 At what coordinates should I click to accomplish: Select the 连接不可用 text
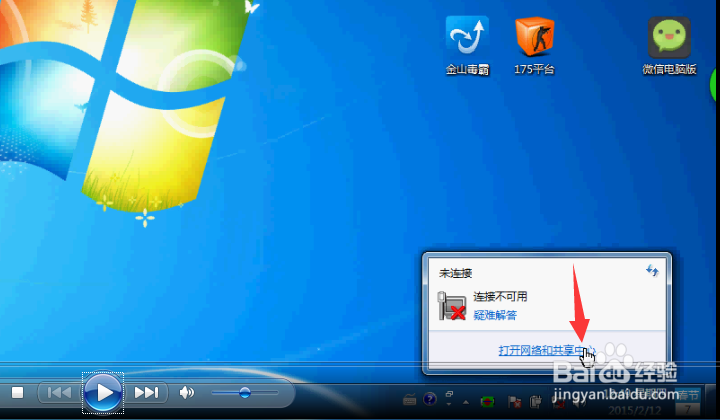(x=500, y=297)
